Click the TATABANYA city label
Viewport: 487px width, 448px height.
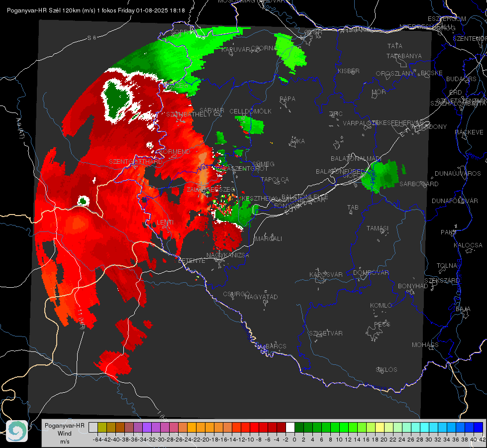click(404, 56)
